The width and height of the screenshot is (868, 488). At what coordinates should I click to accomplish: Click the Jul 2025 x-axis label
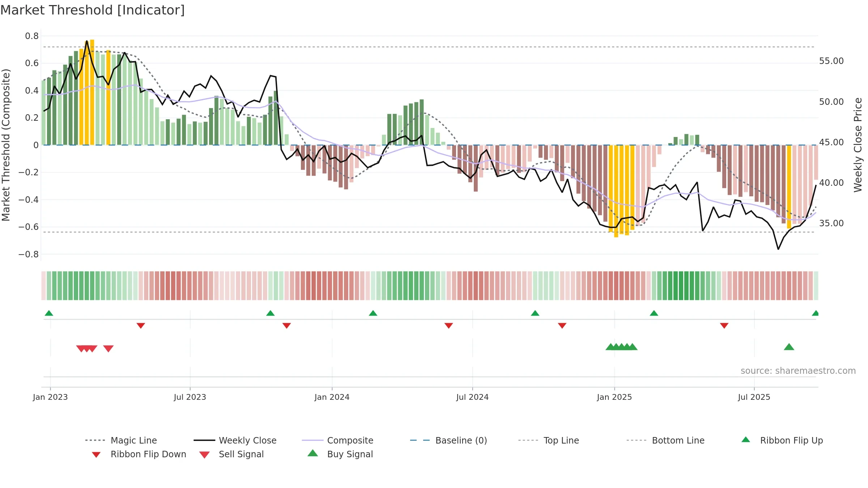(x=754, y=397)
